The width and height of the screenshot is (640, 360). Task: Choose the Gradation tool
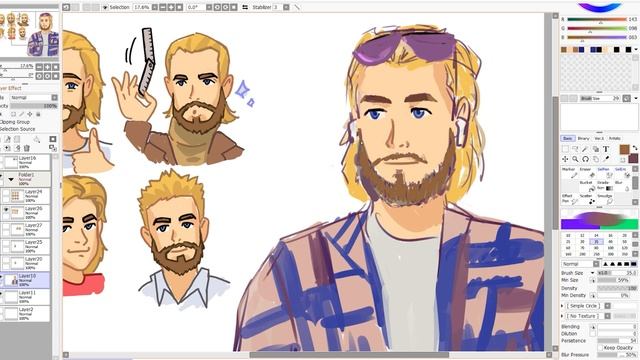coord(606,186)
